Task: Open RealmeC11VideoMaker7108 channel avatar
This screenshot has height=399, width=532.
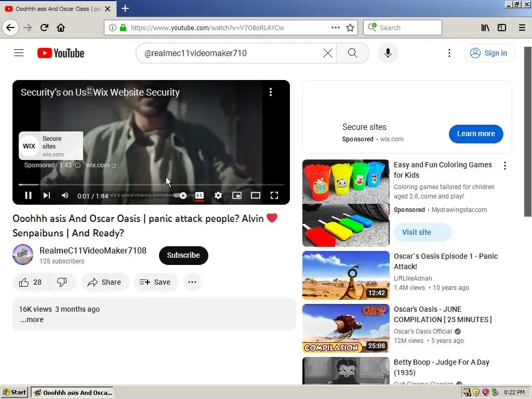Action: (x=23, y=255)
